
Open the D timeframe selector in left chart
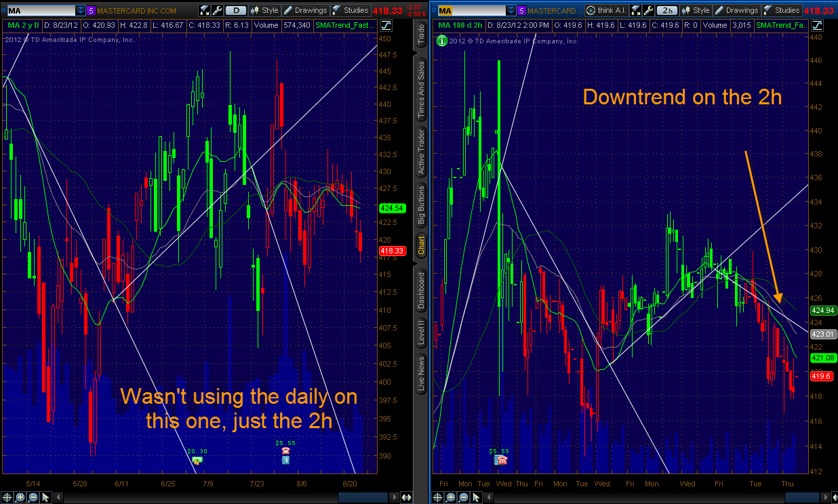[x=235, y=11]
